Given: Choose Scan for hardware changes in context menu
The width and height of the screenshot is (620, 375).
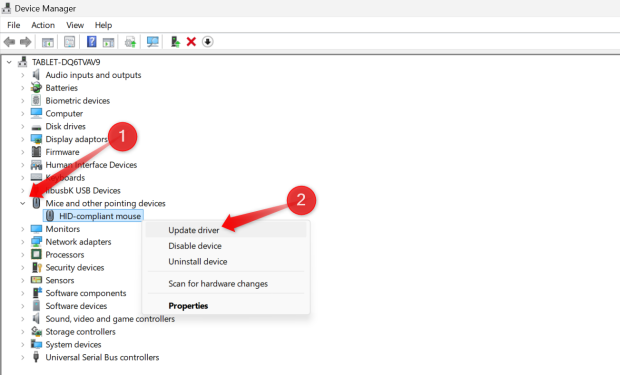Looking at the screenshot, I should 226,284.
